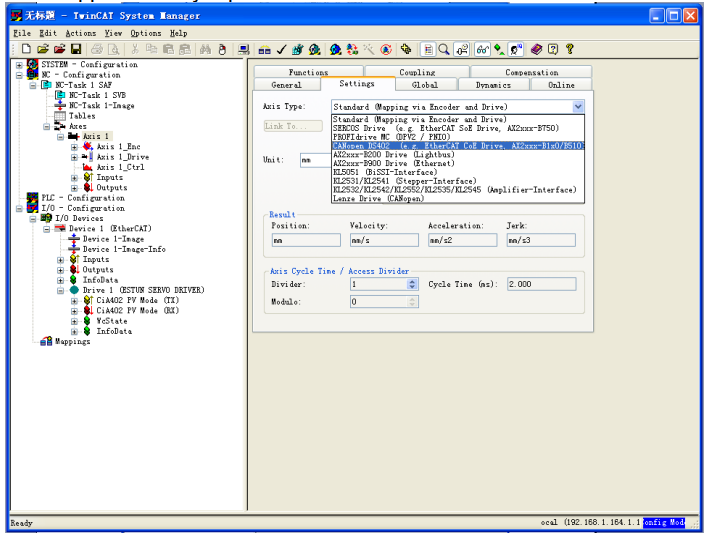Switch to the Compensation tab

(531, 72)
